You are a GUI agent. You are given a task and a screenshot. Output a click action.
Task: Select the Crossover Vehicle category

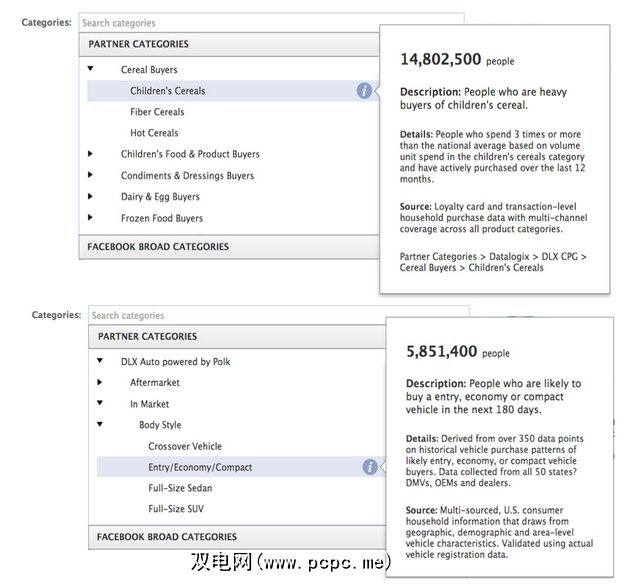(x=185, y=446)
